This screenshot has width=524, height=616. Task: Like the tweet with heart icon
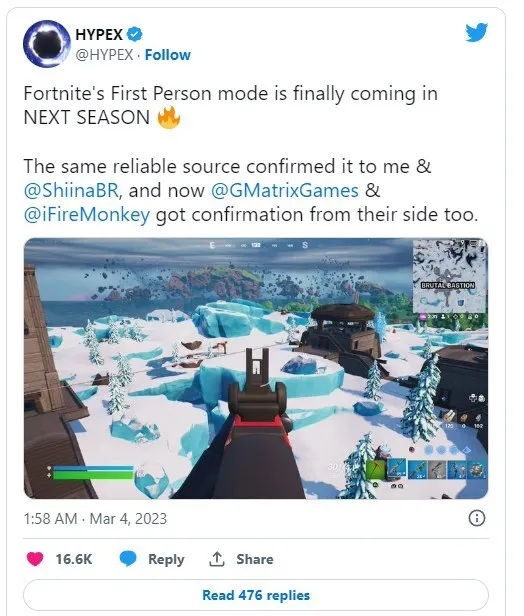(x=35, y=559)
